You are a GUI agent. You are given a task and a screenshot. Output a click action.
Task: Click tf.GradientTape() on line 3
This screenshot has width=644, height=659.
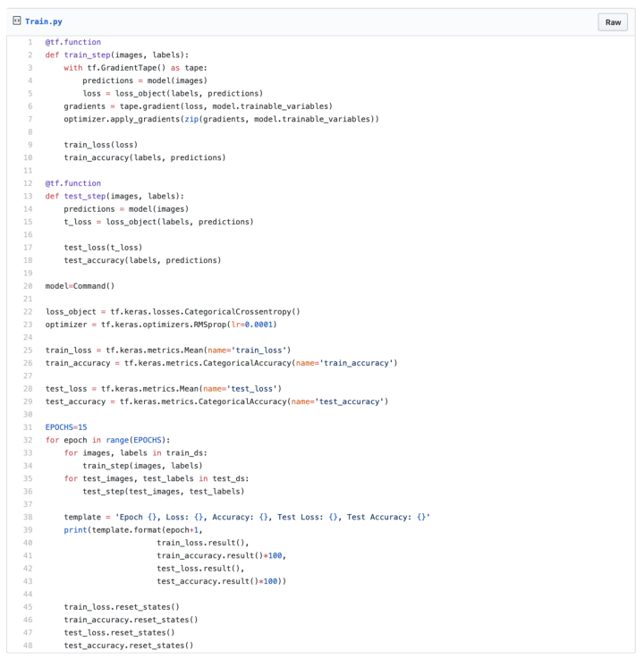tap(126, 68)
